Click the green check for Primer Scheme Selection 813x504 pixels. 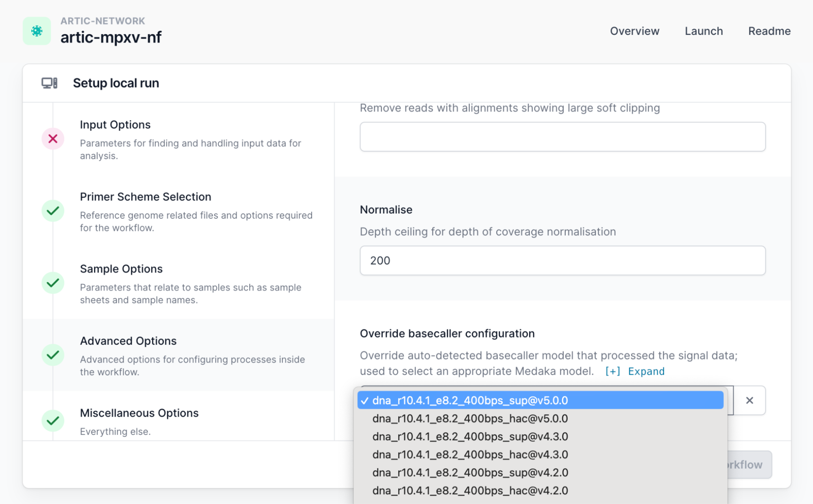click(53, 211)
